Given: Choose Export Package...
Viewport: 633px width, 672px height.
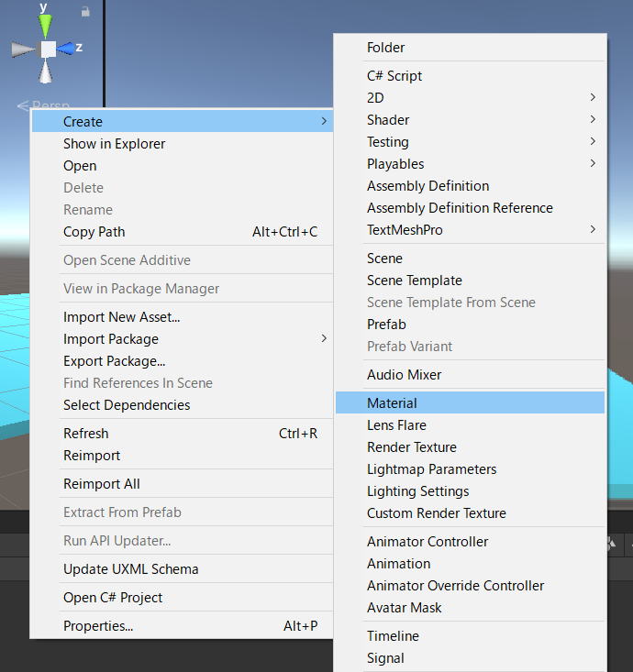Looking at the screenshot, I should 183,361.
